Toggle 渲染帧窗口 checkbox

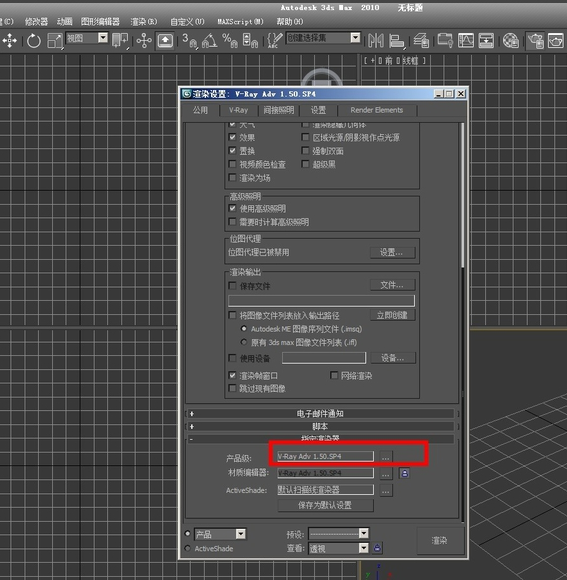[x=232, y=375]
